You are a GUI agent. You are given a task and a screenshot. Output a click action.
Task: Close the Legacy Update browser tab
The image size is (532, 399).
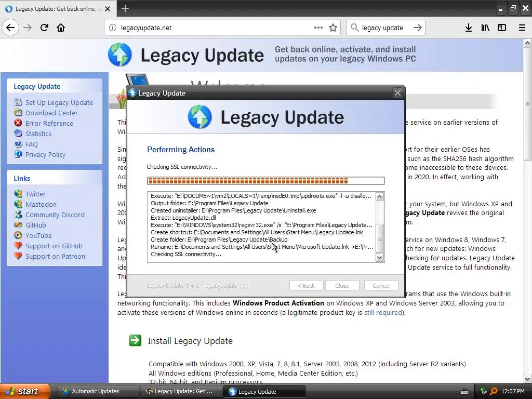(x=108, y=9)
